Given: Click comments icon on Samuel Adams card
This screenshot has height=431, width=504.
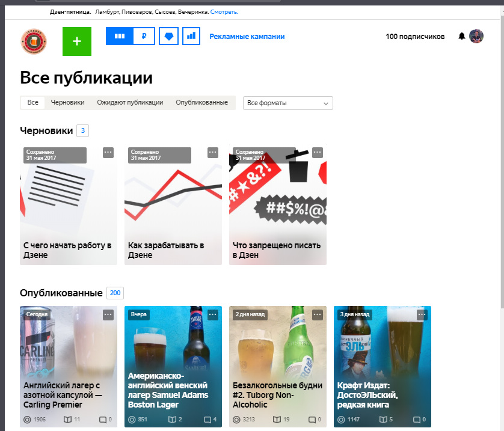Looking at the screenshot, I should [x=207, y=420].
